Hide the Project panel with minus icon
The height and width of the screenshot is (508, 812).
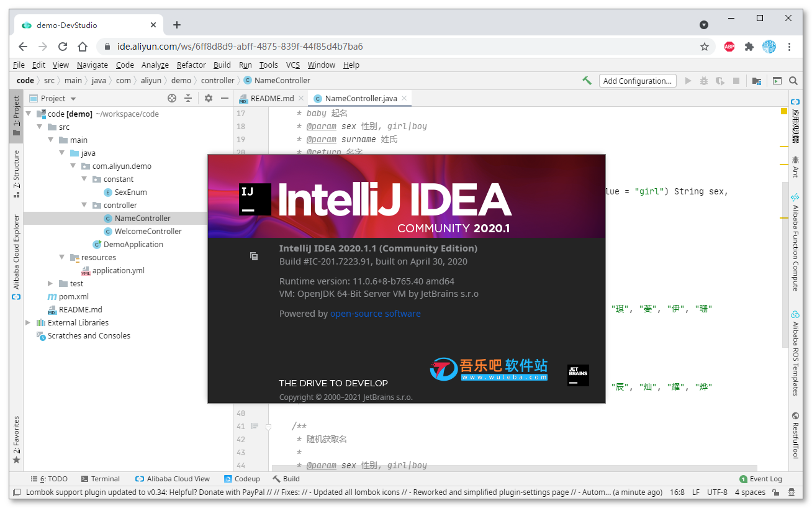(225, 98)
